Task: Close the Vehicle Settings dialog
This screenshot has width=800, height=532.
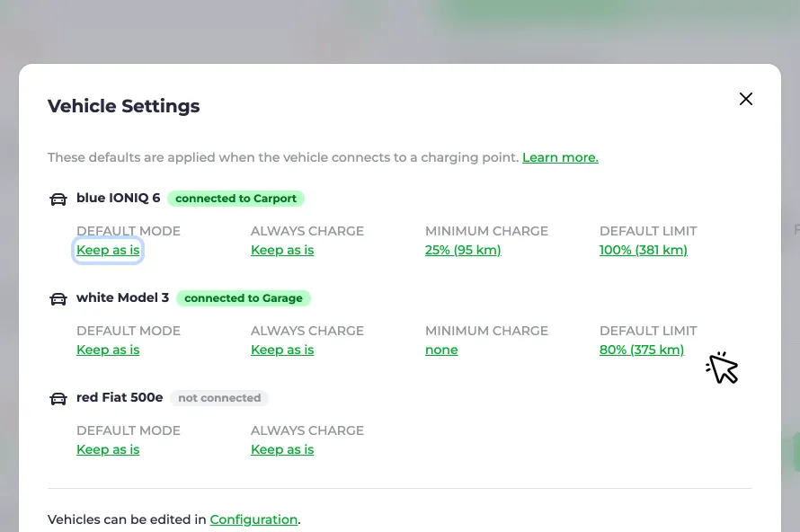Action: (746, 99)
